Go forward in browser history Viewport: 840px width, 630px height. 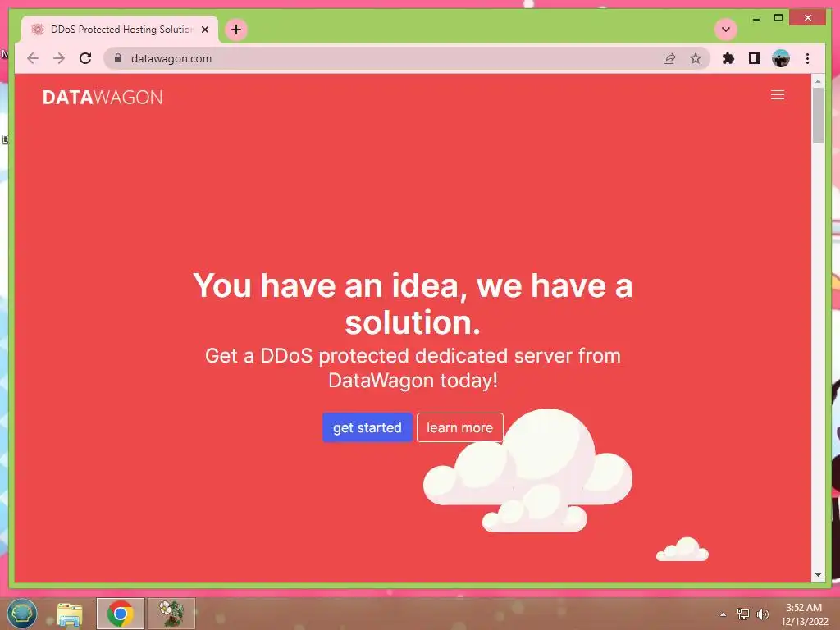pyautogui.click(x=59, y=58)
